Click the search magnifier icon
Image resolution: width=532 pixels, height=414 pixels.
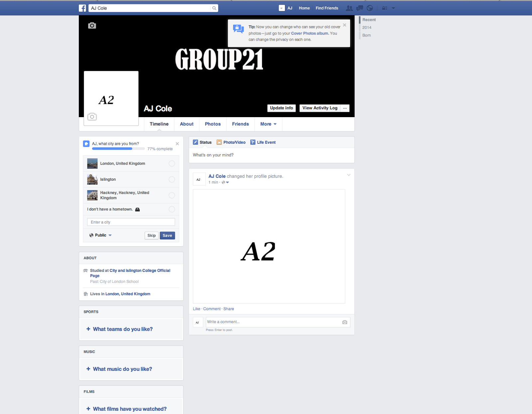(214, 8)
